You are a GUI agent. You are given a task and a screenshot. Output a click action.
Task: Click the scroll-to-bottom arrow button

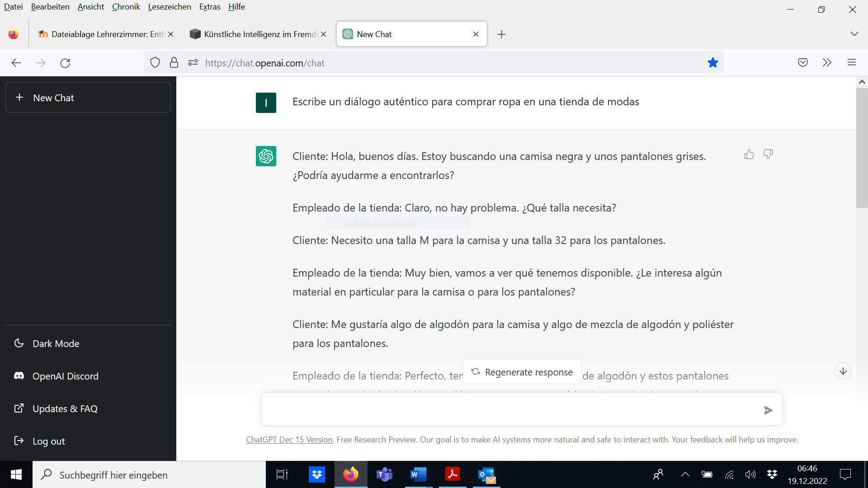(x=843, y=371)
